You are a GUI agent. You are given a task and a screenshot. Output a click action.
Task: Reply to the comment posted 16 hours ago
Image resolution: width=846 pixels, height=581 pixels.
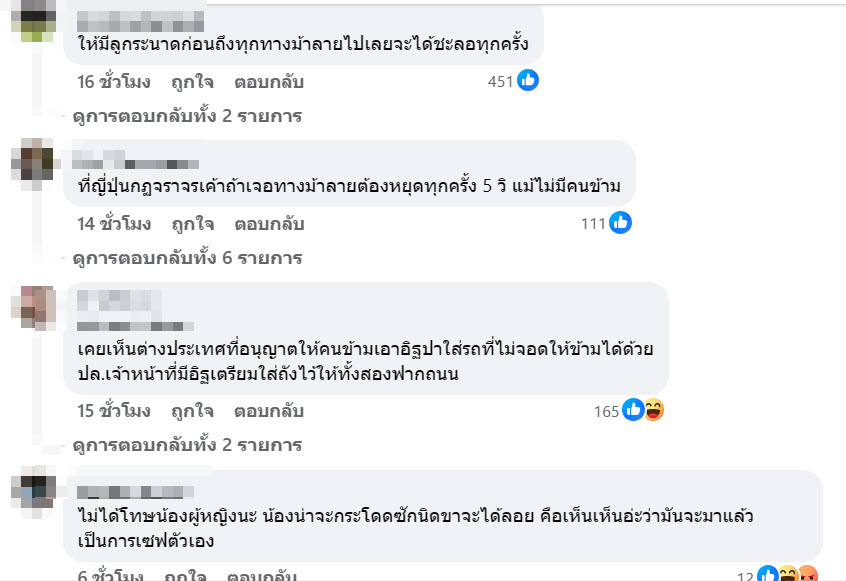tap(269, 82)
